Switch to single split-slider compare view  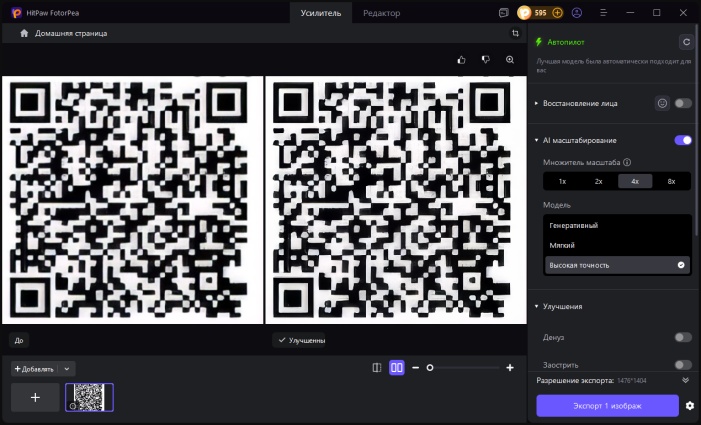tap(377, 368)
